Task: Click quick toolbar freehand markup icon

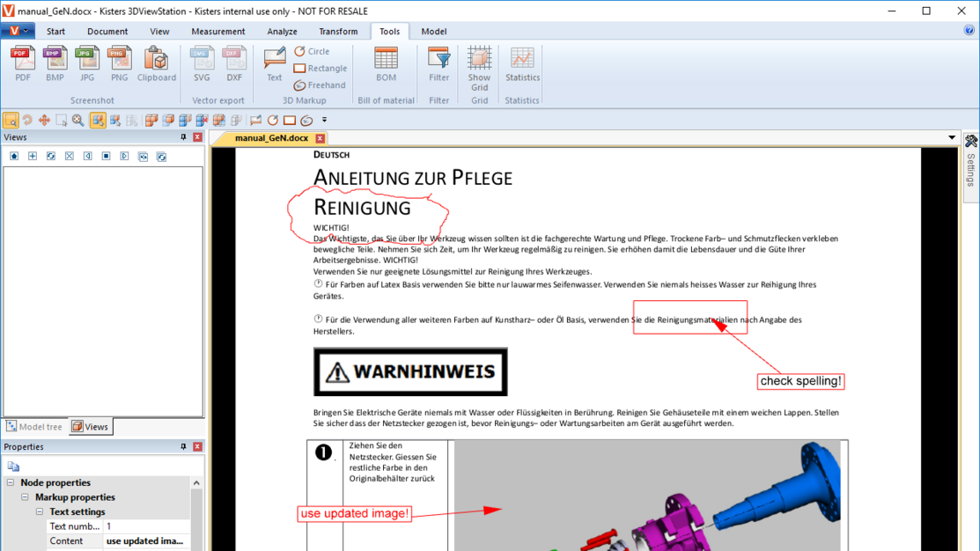Action: (x=306, y=120)
